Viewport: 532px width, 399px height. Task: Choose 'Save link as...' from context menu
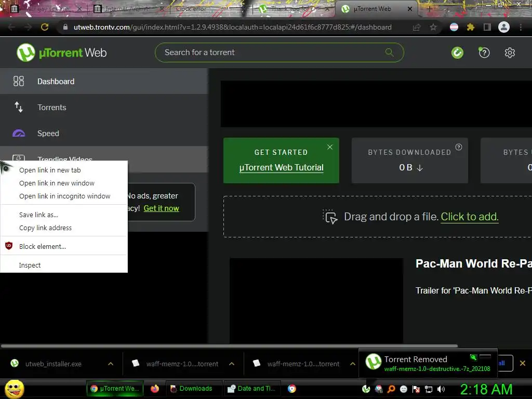[x=64, y=215]
